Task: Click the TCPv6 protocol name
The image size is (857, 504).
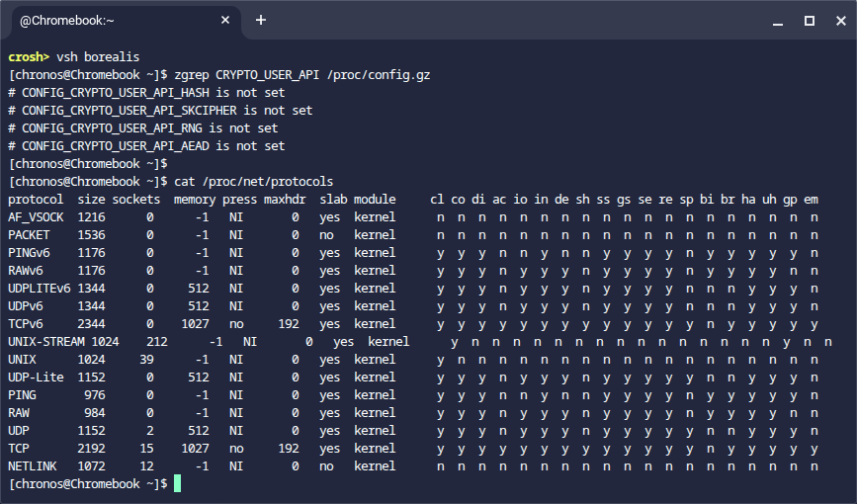Action: 25,323
